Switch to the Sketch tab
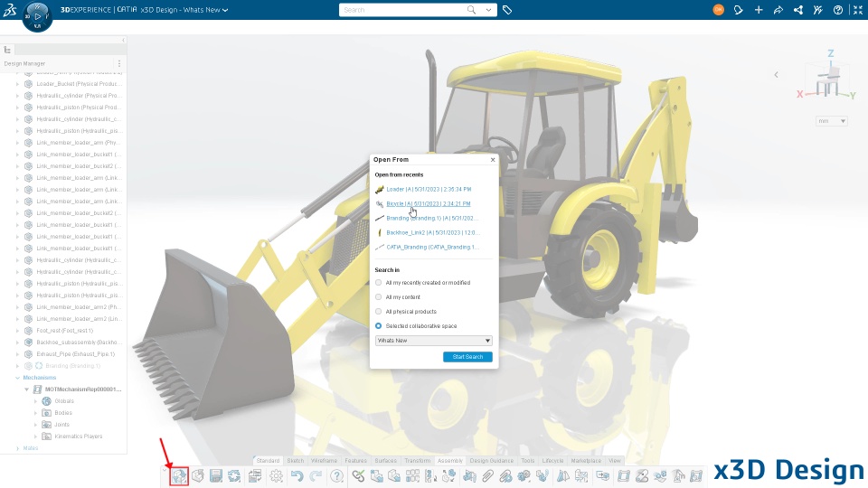Screen dimensions: 868x488 point(295,460)
